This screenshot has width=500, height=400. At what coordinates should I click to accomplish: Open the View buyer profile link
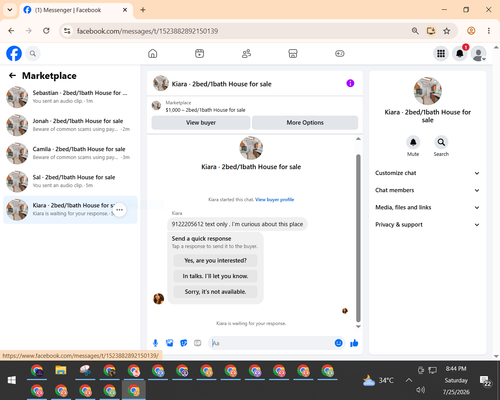point(274,200)
